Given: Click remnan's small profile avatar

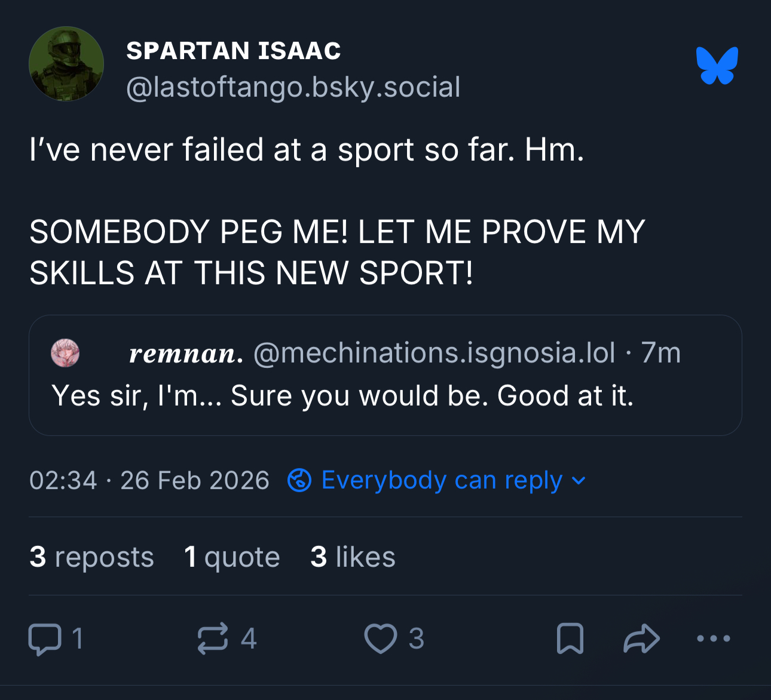Looking at the screenshot, I should tap(65, 353).
